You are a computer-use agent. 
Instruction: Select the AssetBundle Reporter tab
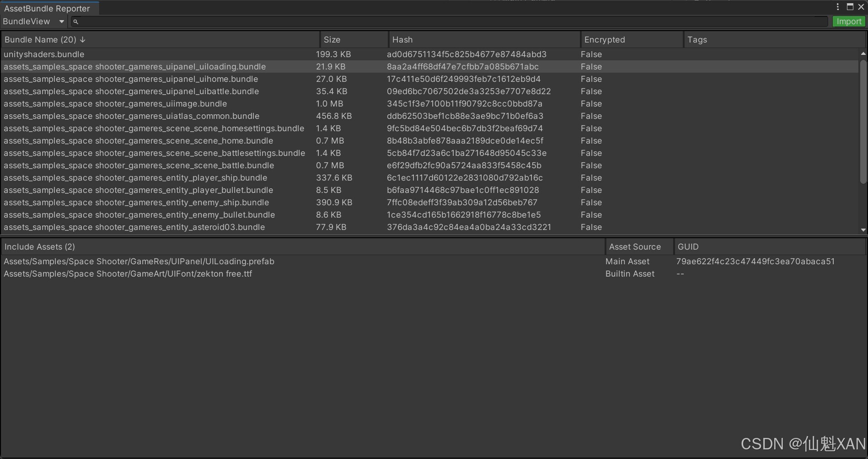pyautogui.click(x=47, y=8)
